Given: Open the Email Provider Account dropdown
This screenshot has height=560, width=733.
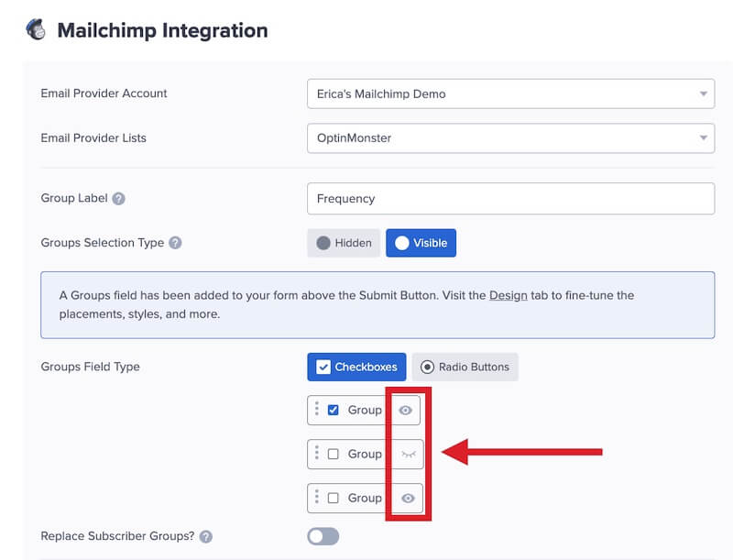Looking at the screenshot, I should [x=509, y=93].
